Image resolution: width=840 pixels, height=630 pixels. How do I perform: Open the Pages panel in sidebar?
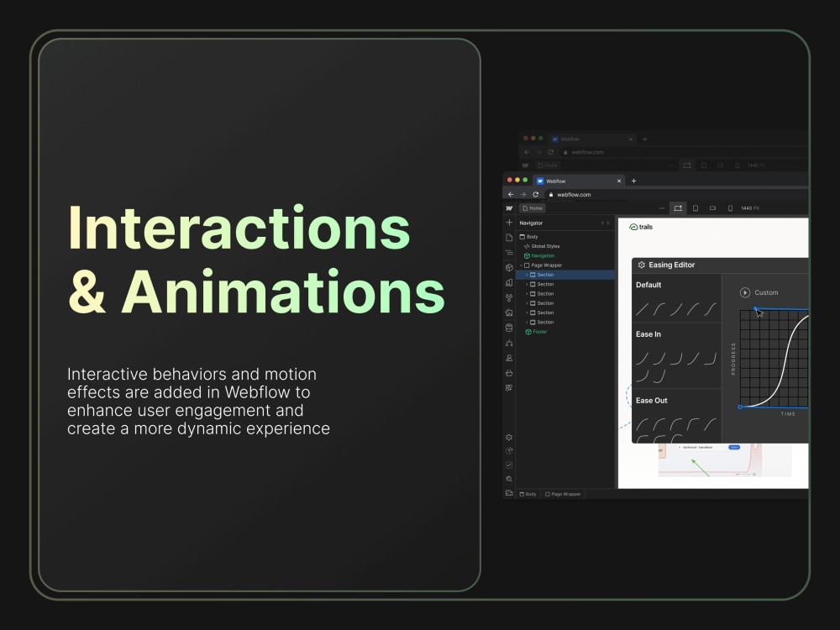[x=509, y=238]
